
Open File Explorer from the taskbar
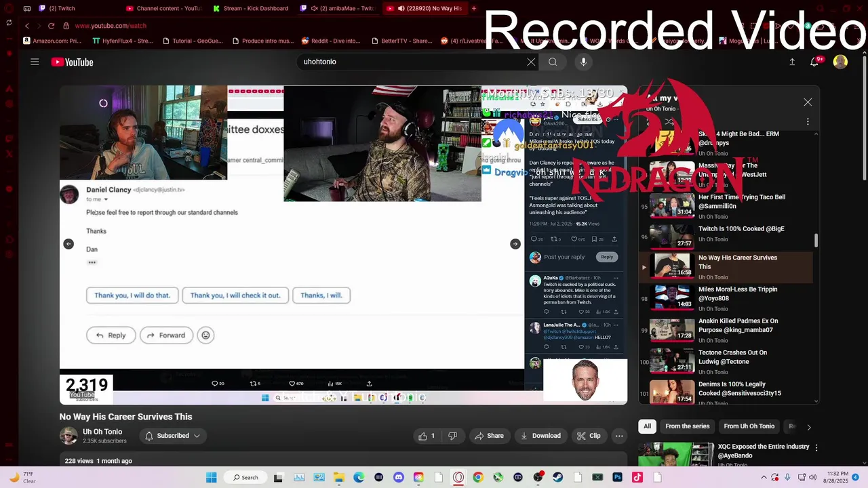(339, 477)
